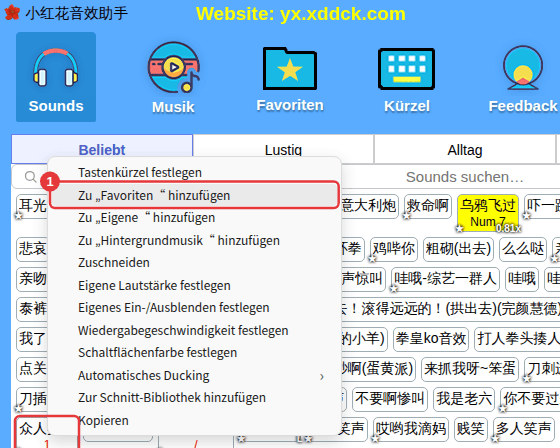Play the (蛋黄派) sound
Viewport: 560px width, 448px height.
tap(378, 368)
